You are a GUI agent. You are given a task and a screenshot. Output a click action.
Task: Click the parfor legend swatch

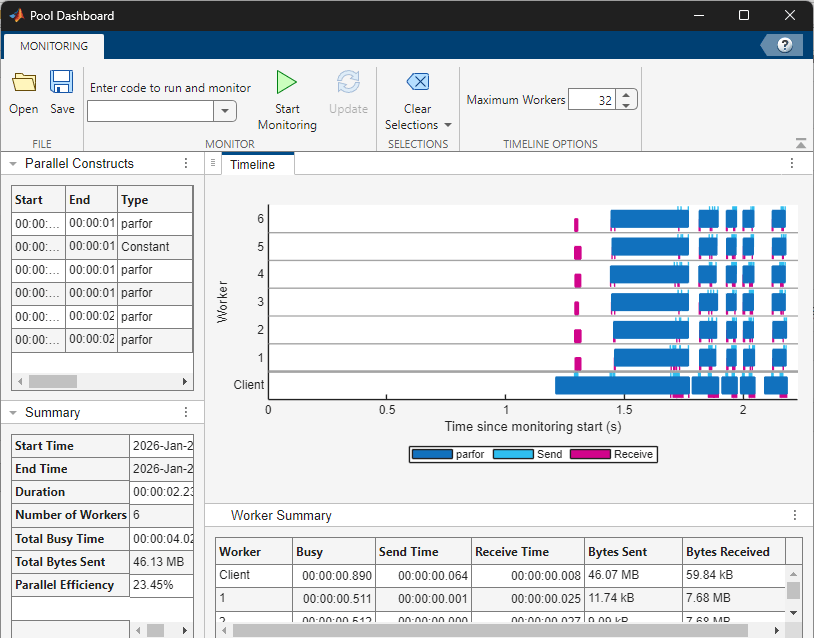[432, 454]
